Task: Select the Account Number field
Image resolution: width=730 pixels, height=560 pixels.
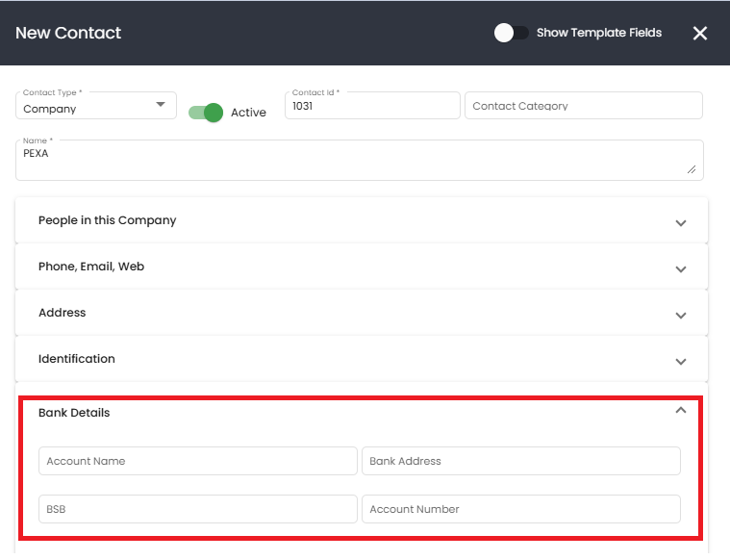Action: point(521,509)
